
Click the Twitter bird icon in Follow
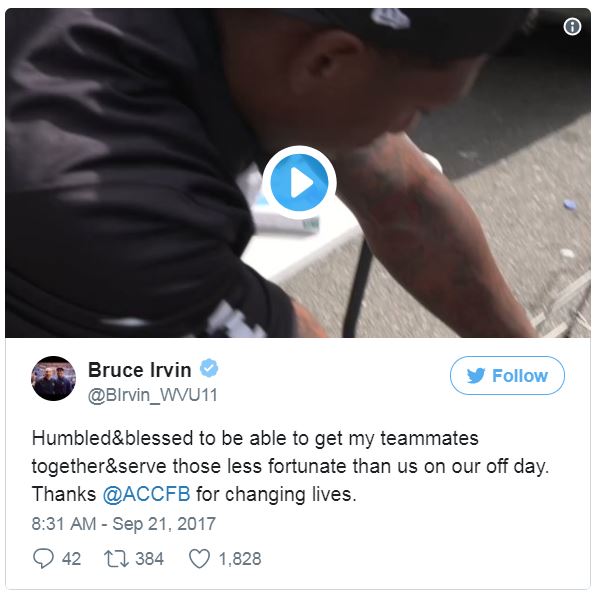pos(476,375)
